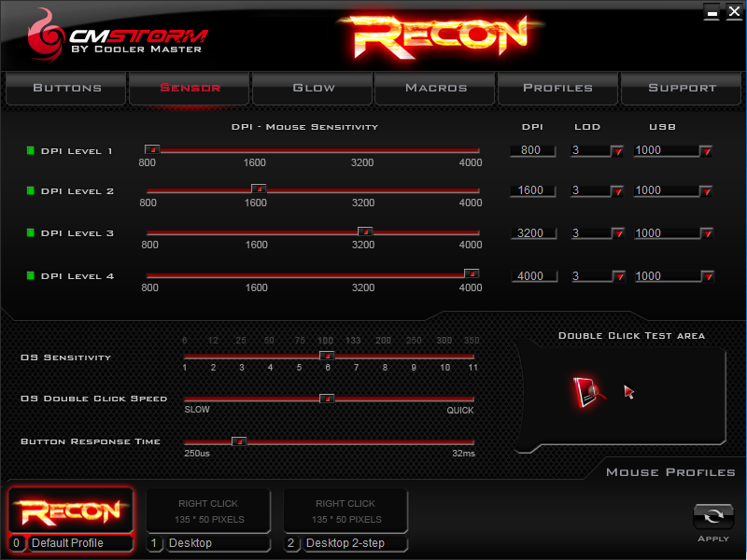Click the Button Response Time slider handle
The height and width of the screenshot is (560, 747).
click(239, 441)
